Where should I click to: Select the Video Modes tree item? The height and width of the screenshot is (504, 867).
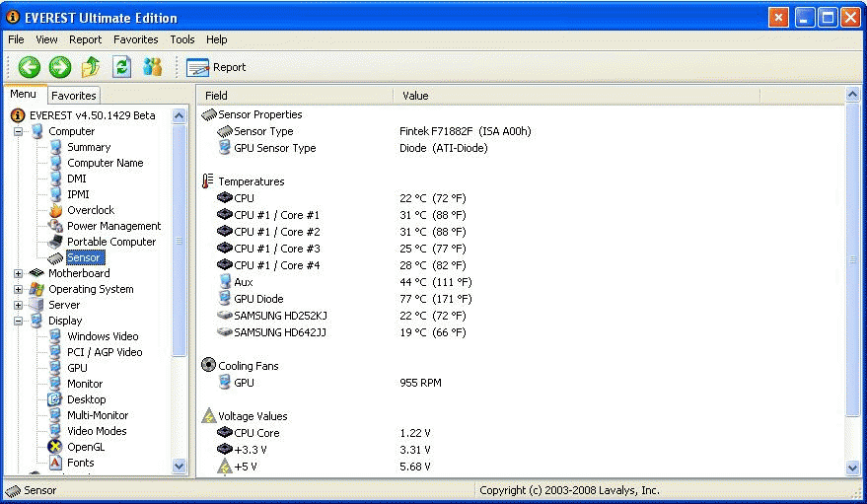[x=97, y=431]
